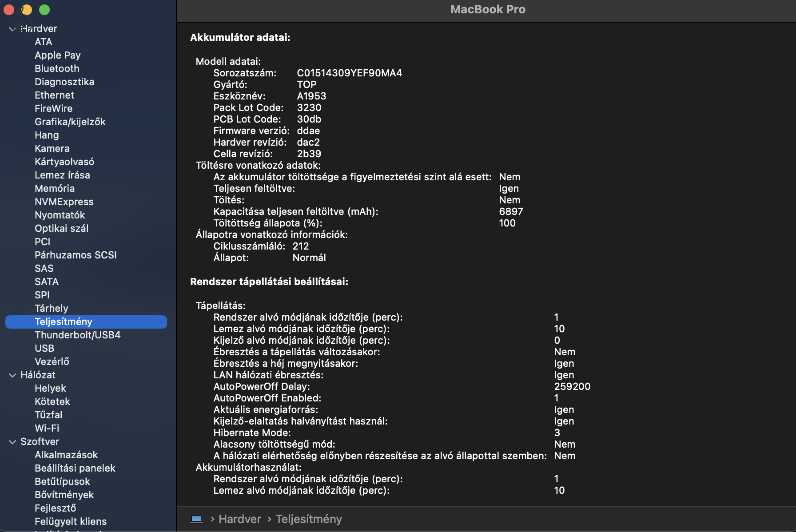796x532 pixels.
Task: Open Thunderbolt/USB4 in the sidebar
Action: tap(78, 335)
